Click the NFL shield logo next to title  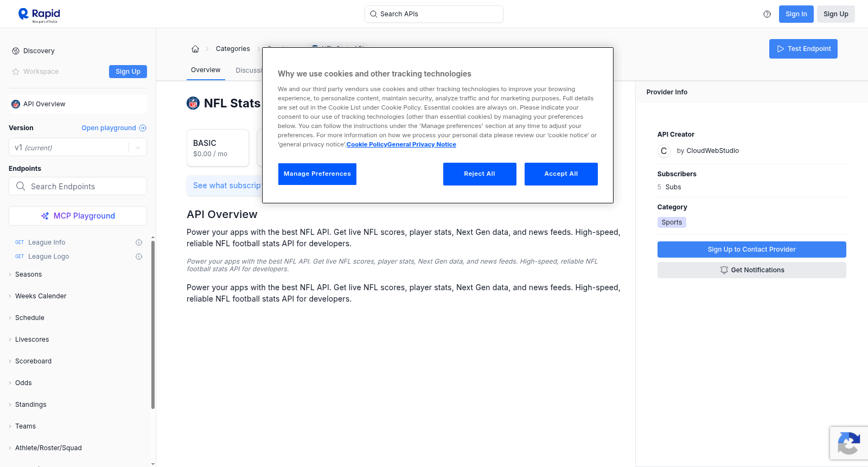[x=193, y=103]
